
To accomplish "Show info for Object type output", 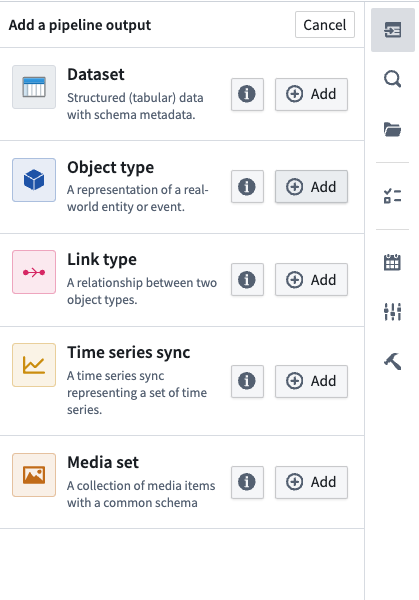I will [x=247, y=187].
